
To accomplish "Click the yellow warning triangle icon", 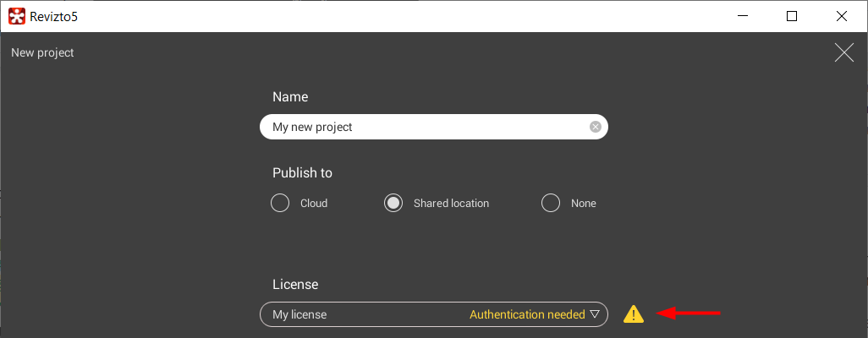I will 634,314.
